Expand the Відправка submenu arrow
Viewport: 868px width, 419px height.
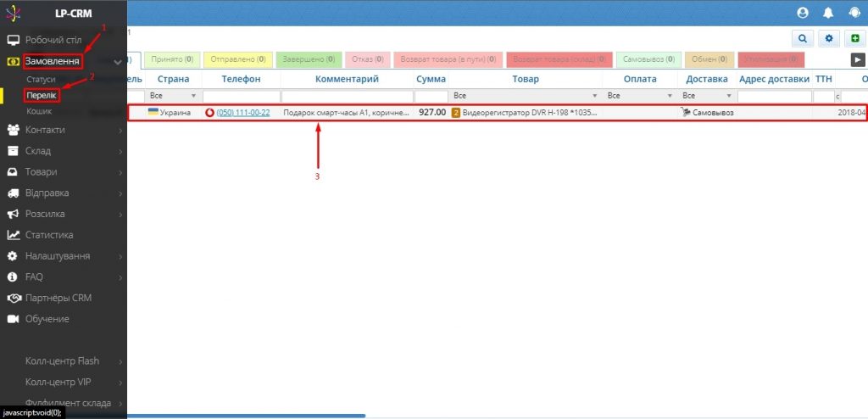pyautogui.click(x=120, y=193)
